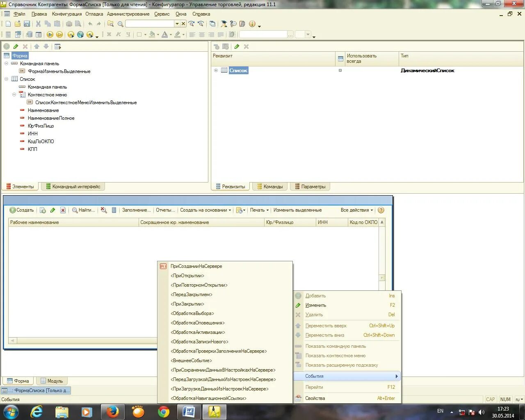Click the EN language indicator in system tray
The image size is (525, 420).
pos(440,411)
